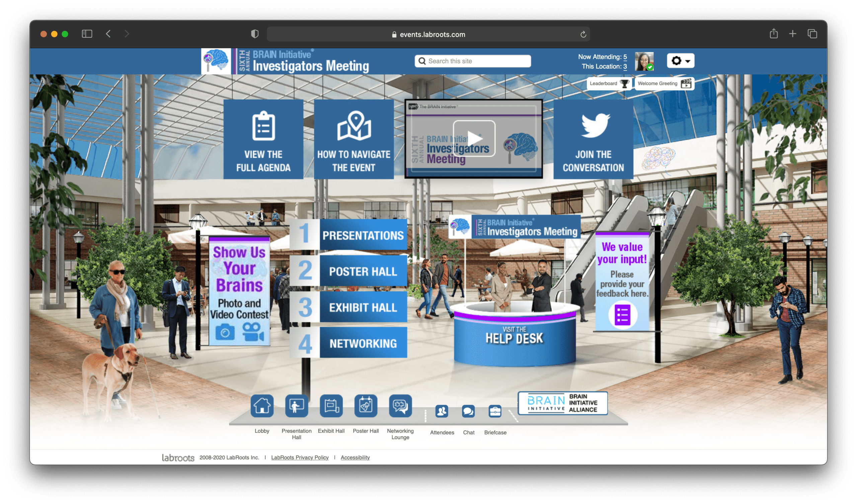This screenshot has height=504, width=857.
Task: Open the Accessibility link
Action: pos(355,458)
